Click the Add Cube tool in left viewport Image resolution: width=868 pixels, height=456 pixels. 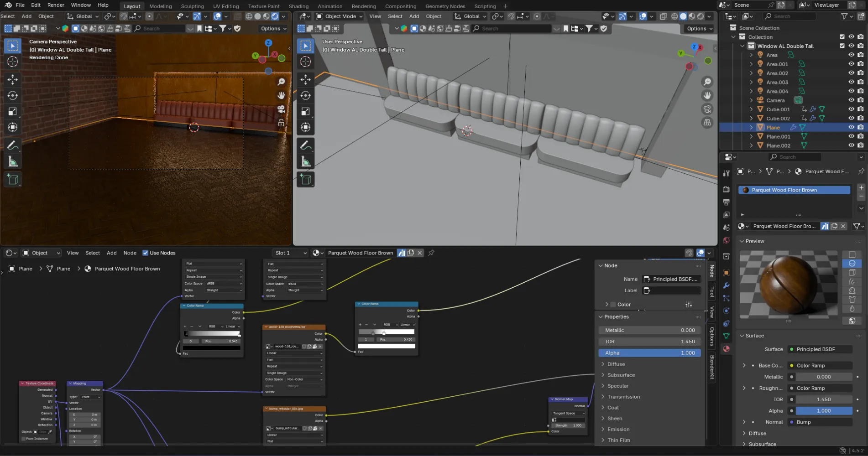pos(13,180)
